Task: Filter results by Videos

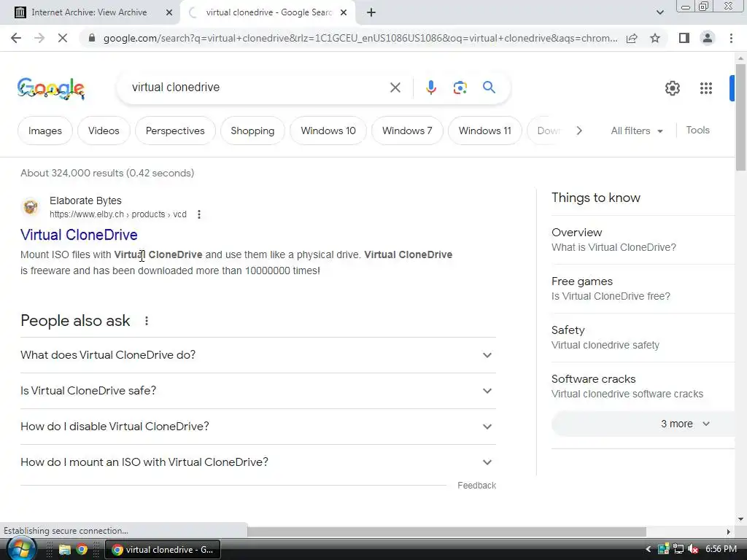Action: tap(104, 131)
